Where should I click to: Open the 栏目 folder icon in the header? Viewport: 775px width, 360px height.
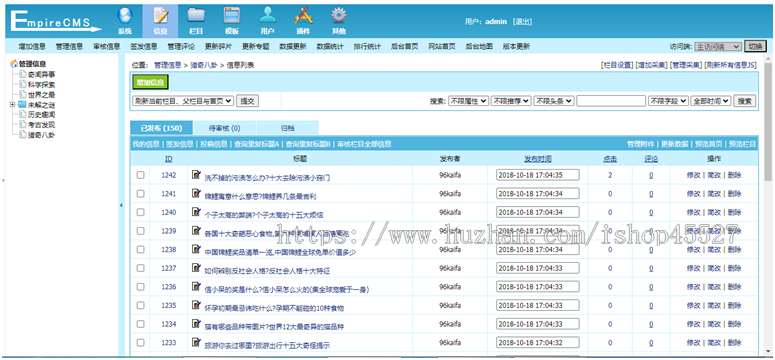coord(196,16)
